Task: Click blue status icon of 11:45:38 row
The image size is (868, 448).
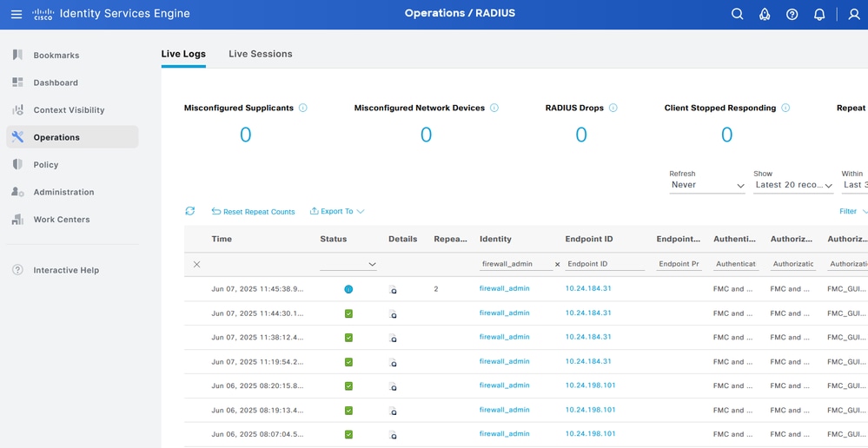Action: tap(348, 289)
